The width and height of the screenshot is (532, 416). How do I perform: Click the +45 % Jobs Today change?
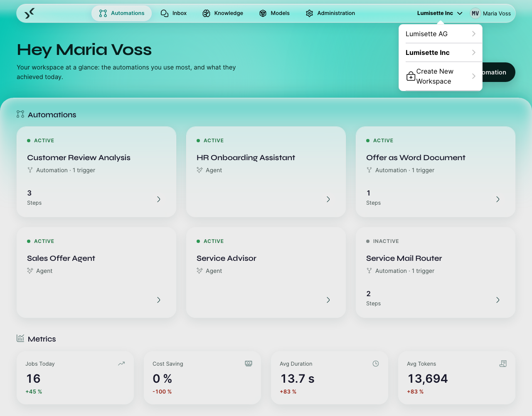tap(34, 392)
